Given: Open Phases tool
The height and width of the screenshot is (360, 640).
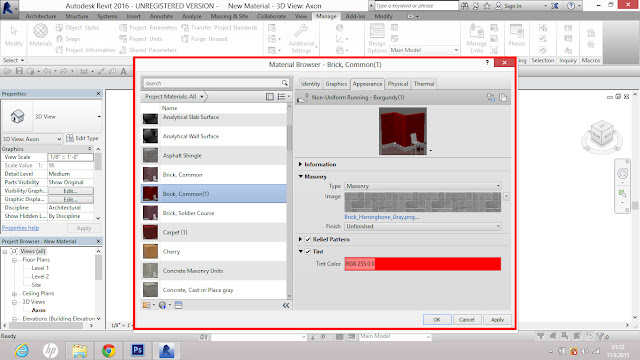Looking at the screenshot, I should coord(516,35).
